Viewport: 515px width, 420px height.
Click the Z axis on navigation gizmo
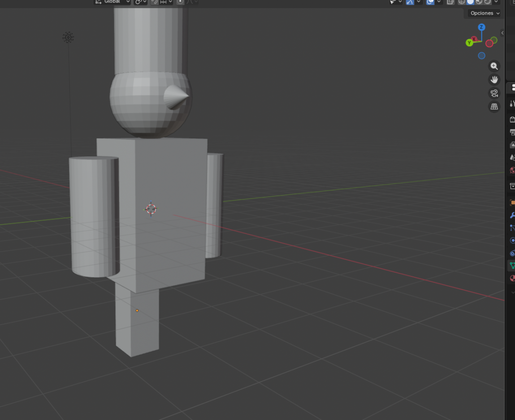point(481,27)
